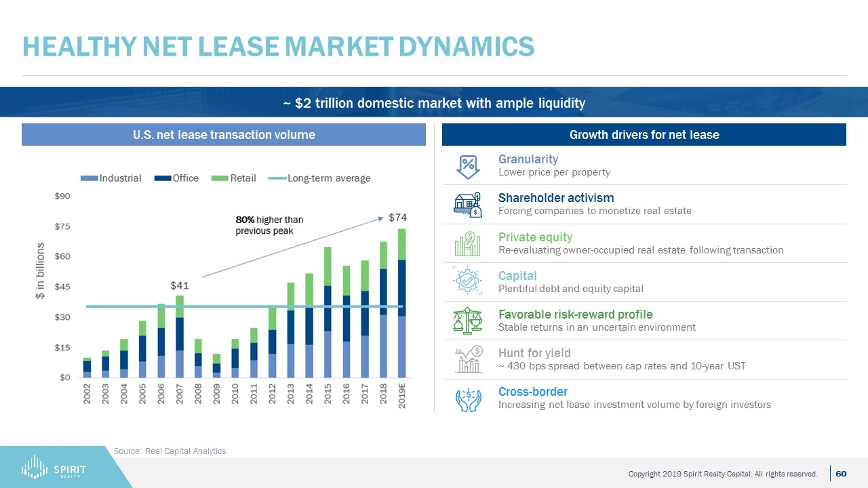Screen dimensions: 868x488
Task: Click the 'Cross-border' heading
Action: [533, 392]
